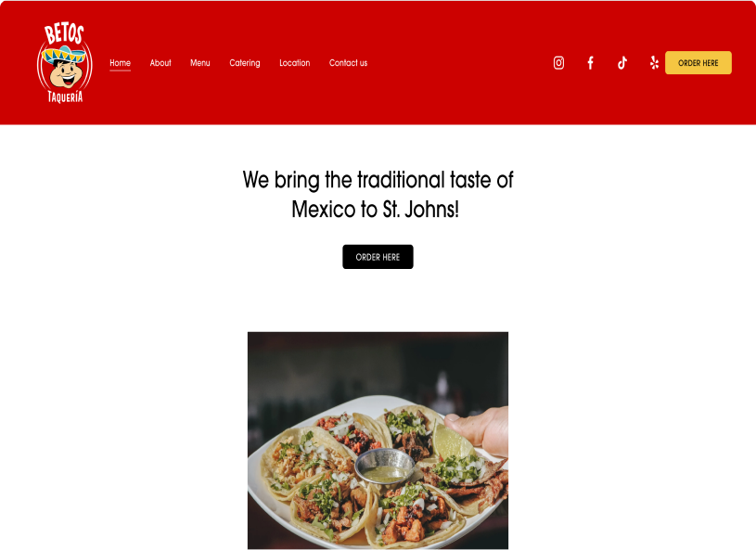Click the black ORDER HERE button
The image size is (756, 550).
(378, 257)
